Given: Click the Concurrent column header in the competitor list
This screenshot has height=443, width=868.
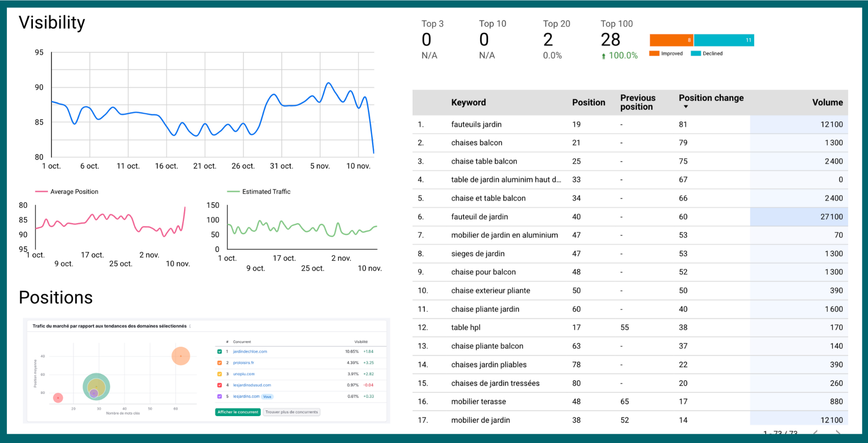Looking at the screenshot, I should (x=242, y=342).
